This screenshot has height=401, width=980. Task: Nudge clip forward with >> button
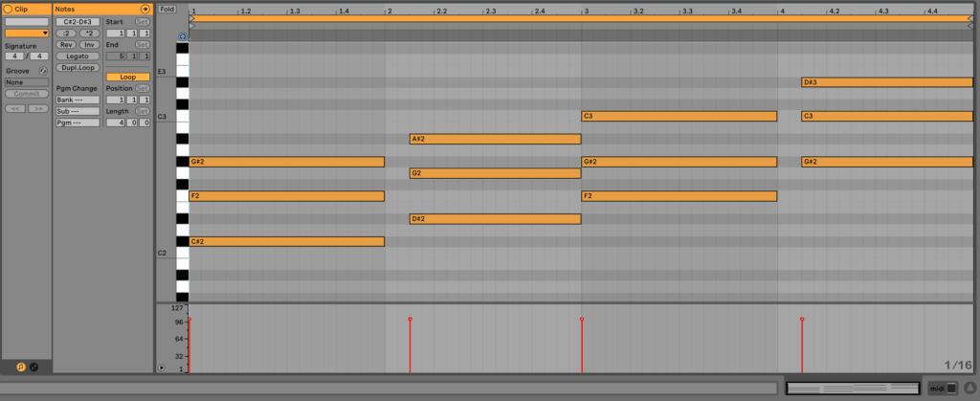pos(38,109)
